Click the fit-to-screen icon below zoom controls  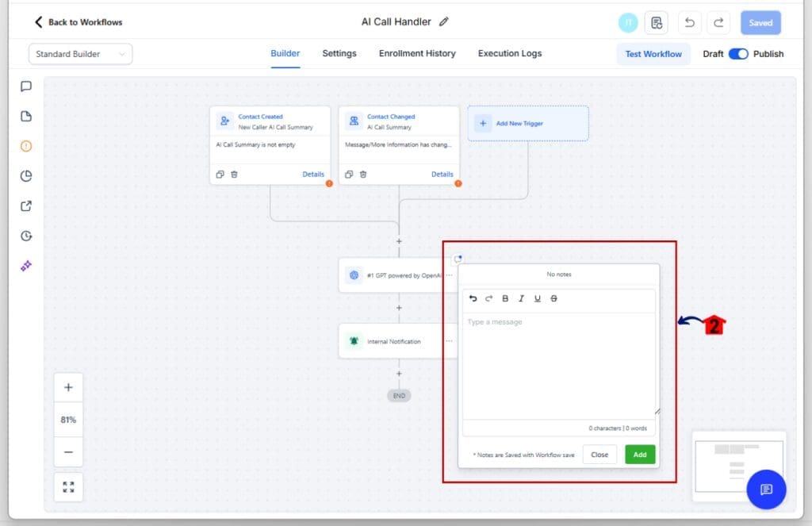tap(68, 487)
